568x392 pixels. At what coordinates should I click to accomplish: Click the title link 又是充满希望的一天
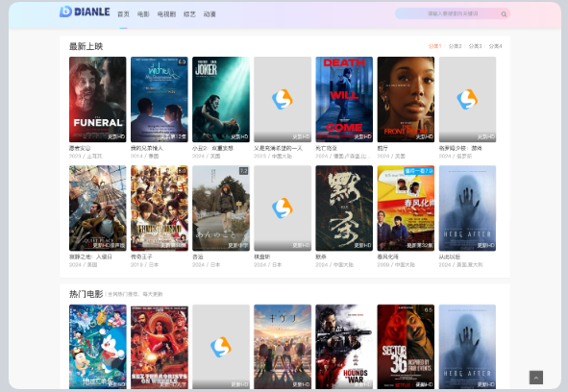278,148
